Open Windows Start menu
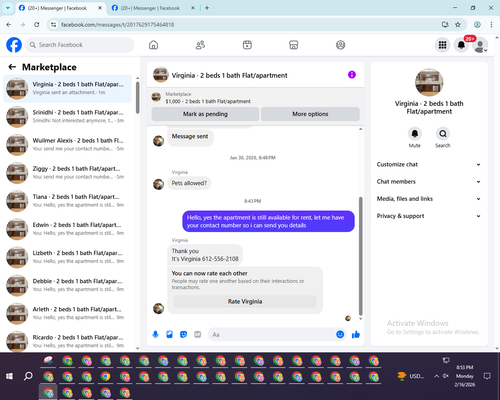The height and width of the screenshot is (400, 500). [9, 376]
